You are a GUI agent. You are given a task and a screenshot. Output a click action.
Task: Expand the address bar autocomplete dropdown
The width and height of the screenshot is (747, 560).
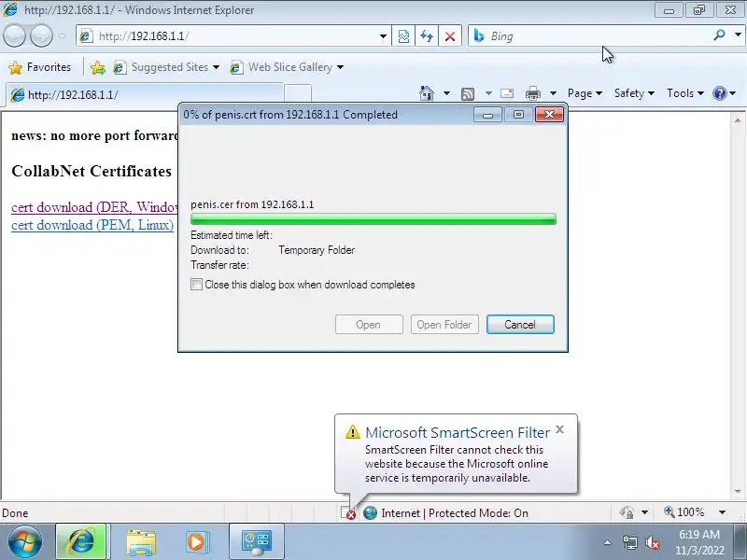coord(383,36)
